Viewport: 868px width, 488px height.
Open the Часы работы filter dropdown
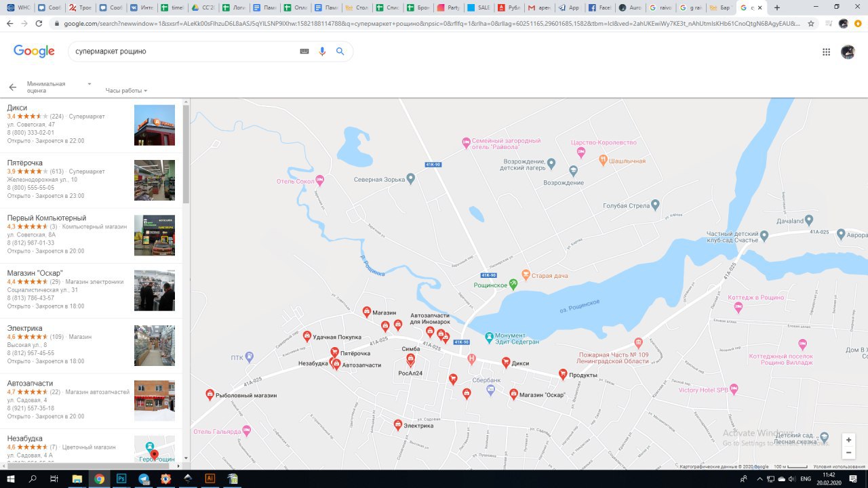126,91
